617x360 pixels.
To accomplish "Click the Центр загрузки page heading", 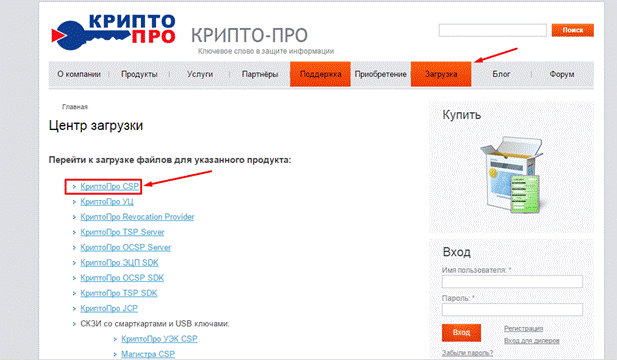I will [96, 126].
